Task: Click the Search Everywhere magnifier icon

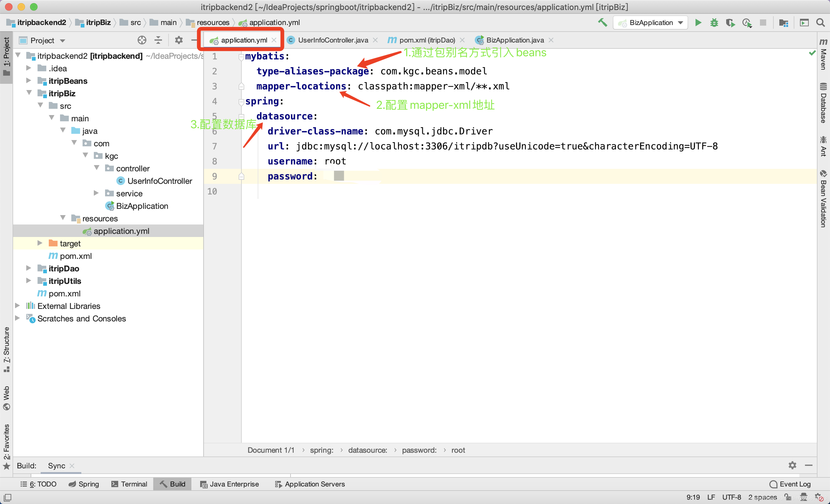Action: 821,23
